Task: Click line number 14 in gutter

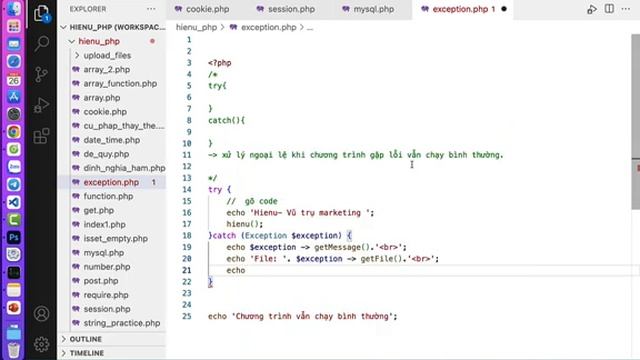Action: point(187,189)
